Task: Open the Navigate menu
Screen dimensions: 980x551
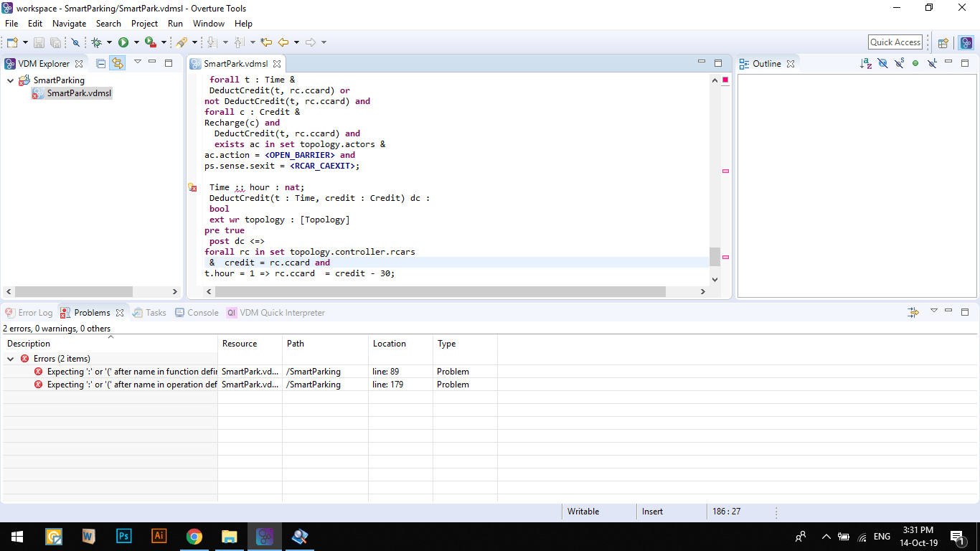Action: click(x=69, y=24)
